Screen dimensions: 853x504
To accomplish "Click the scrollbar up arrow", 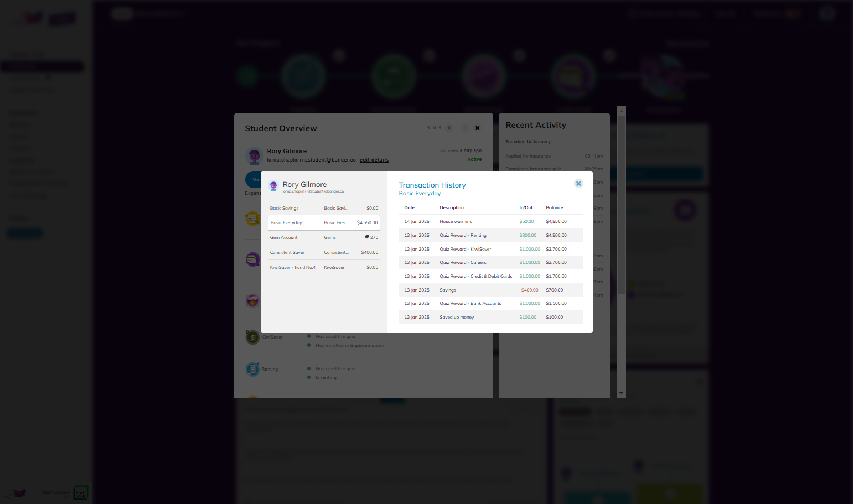I will coord(621,111).
